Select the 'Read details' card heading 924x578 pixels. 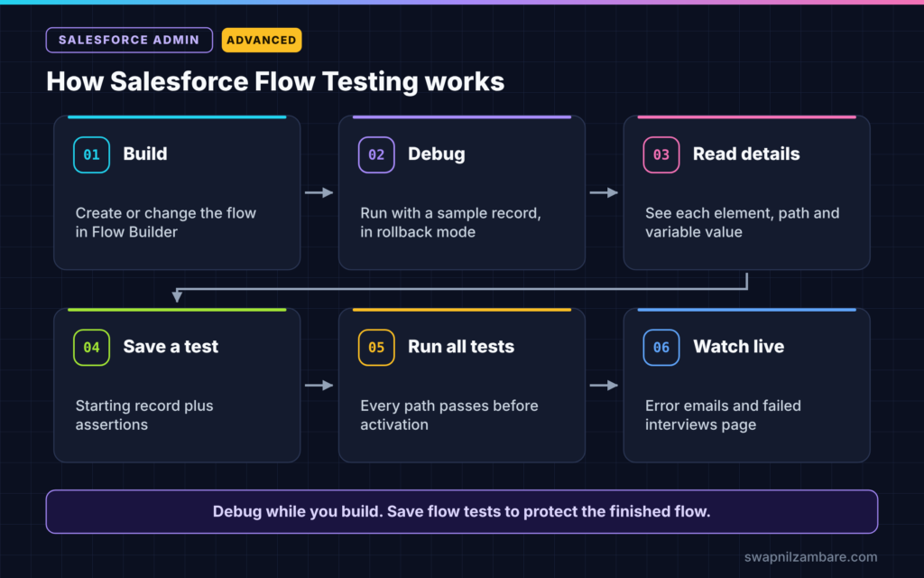(746, 154)
